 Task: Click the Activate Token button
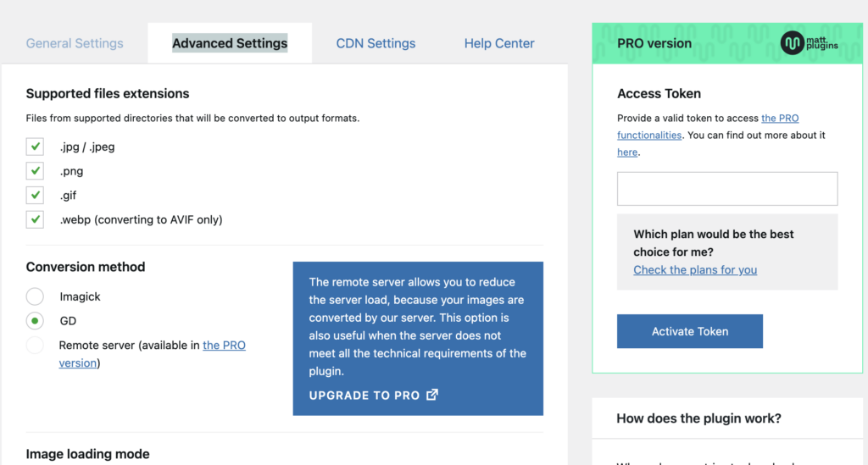690,331
